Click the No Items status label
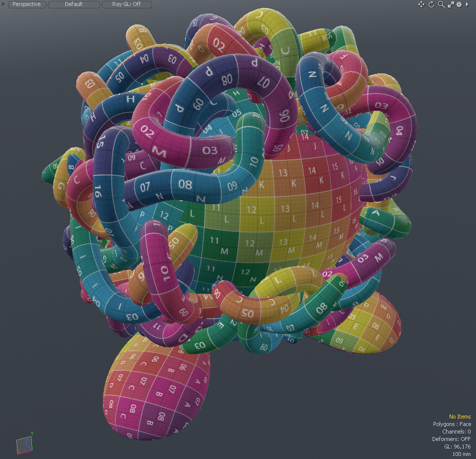This screenshot has height=459, width=476. pos(460,417)
